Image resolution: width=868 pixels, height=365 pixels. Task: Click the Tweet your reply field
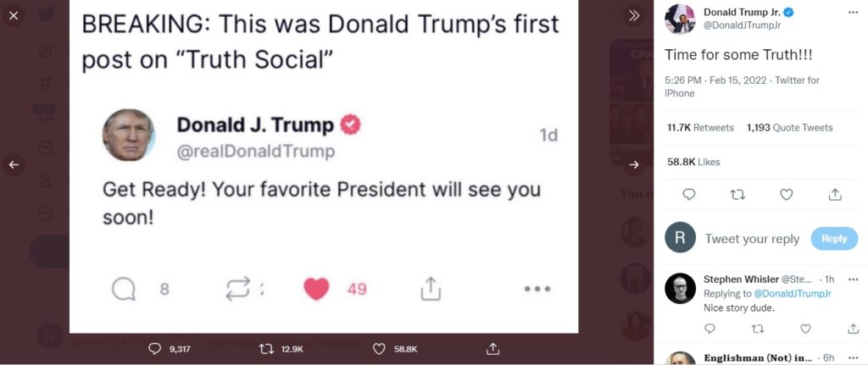(x=752, y=239)
